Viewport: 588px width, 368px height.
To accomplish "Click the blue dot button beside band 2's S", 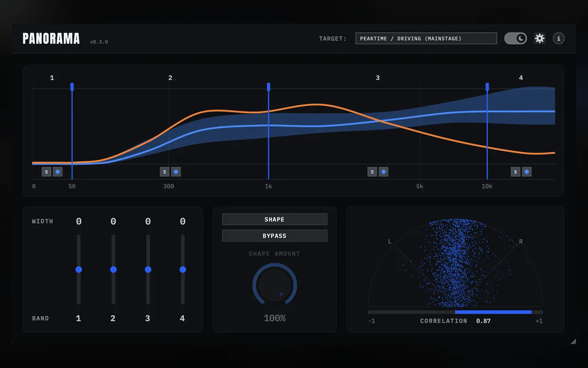I will click(x=176, y=172).
